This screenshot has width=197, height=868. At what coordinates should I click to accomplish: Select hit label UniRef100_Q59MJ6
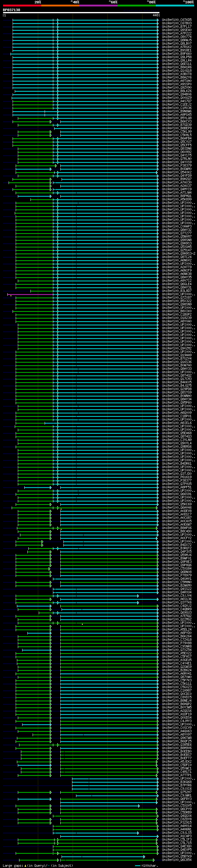177,555
